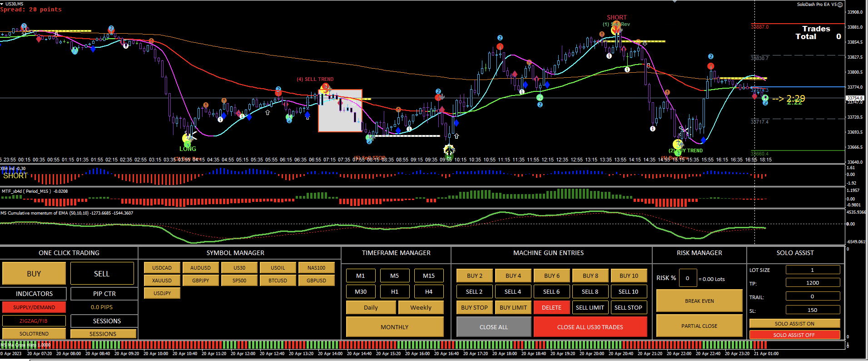Click the SoloDash Pro EA smiley icon
The image size is (868, 361).
pos(840,5)
